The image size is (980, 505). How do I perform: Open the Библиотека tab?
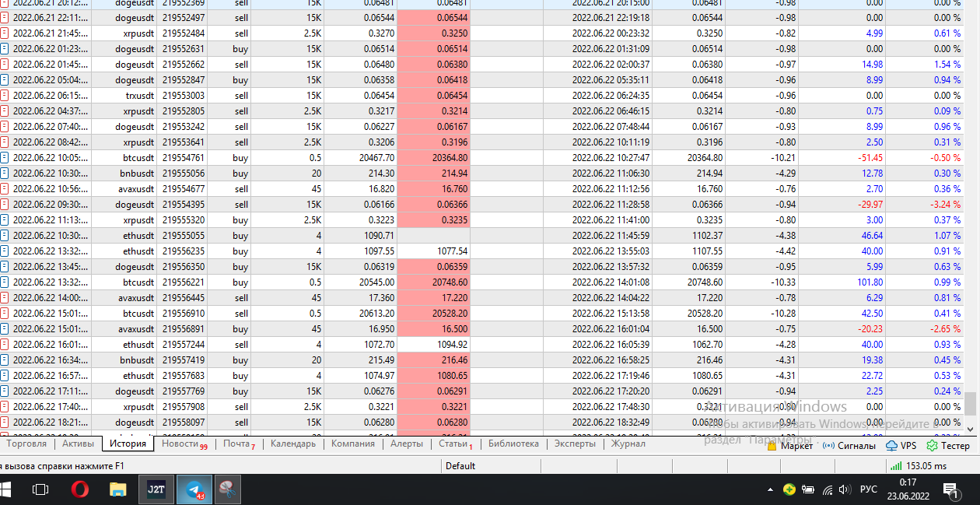[x=513, y=444]
